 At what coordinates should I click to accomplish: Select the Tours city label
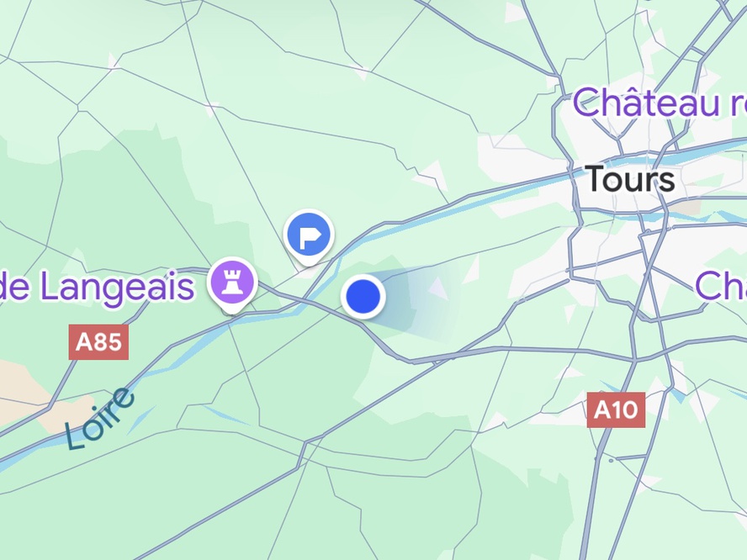click(x=629, y=180)
